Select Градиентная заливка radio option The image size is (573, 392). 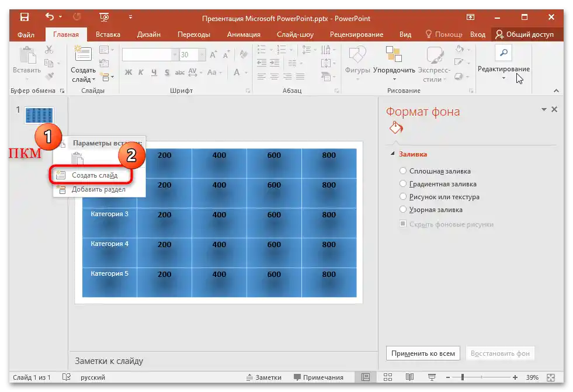coord(403,184)
